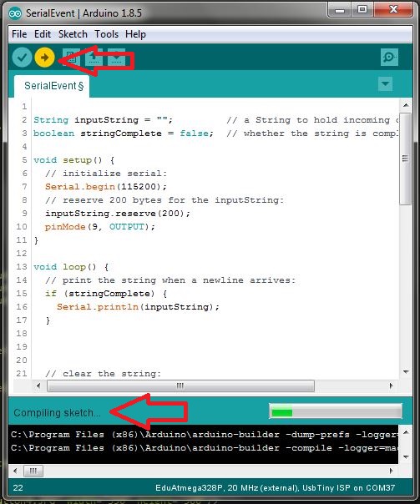This screenshot has width=420, height=504.
Task: Click line number 12 in the gutter
Action: (22, 254)
